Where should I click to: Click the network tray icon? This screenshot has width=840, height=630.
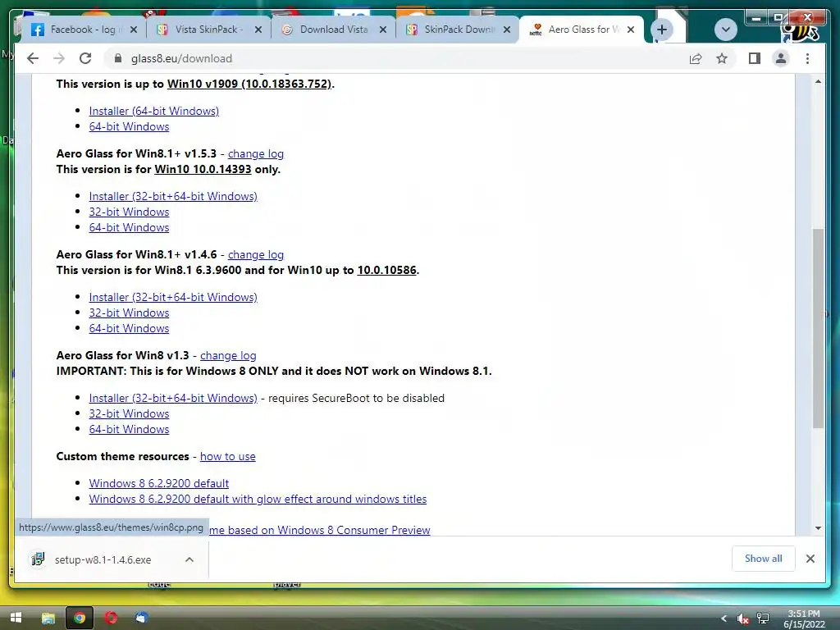pos(763,619)
